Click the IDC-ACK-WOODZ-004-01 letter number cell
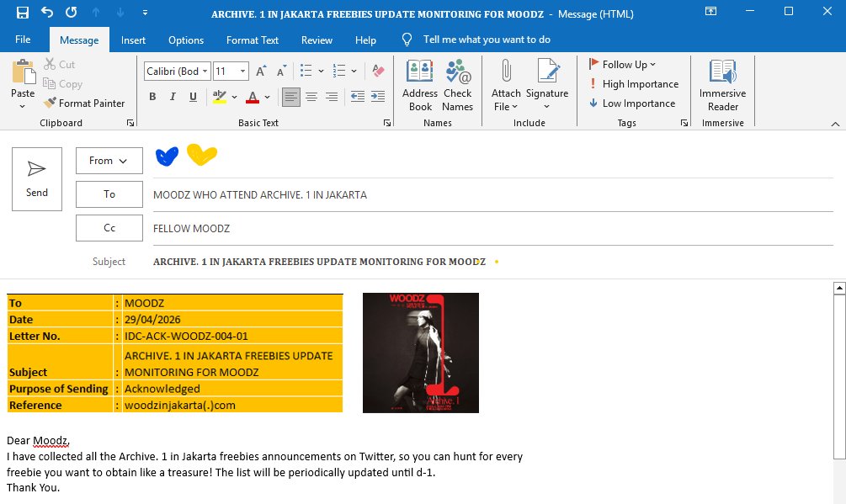The height and width of the screenshot is (504, 846). click(x=232, y=336)
